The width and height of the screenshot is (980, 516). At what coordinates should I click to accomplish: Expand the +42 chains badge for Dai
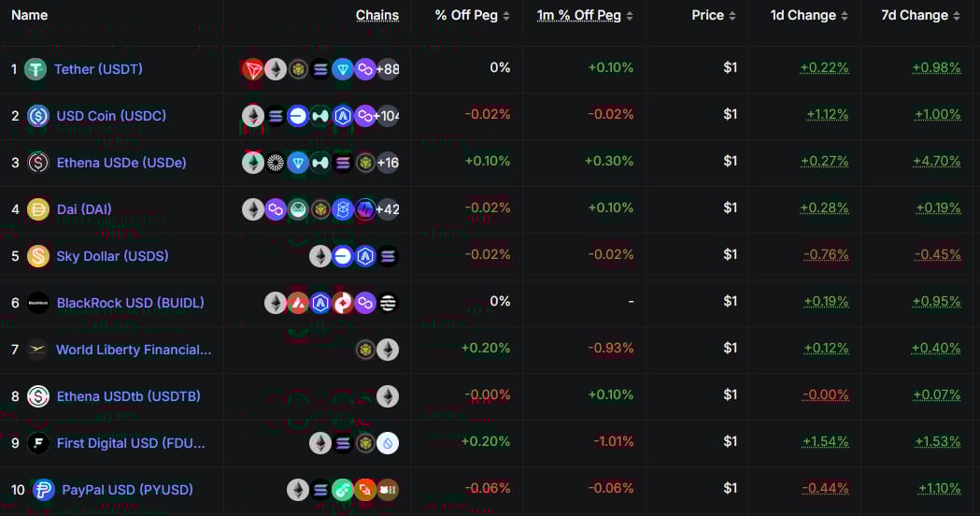tap(388, 208)
